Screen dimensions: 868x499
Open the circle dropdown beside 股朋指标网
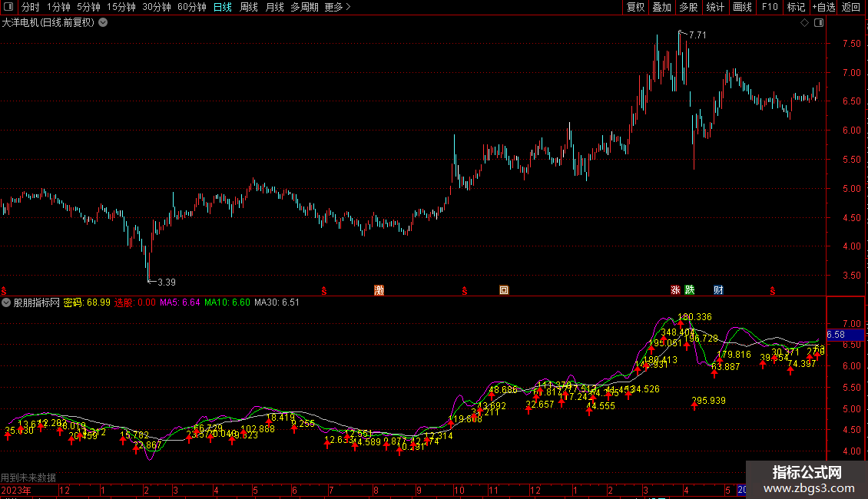[x=6, y=302]
